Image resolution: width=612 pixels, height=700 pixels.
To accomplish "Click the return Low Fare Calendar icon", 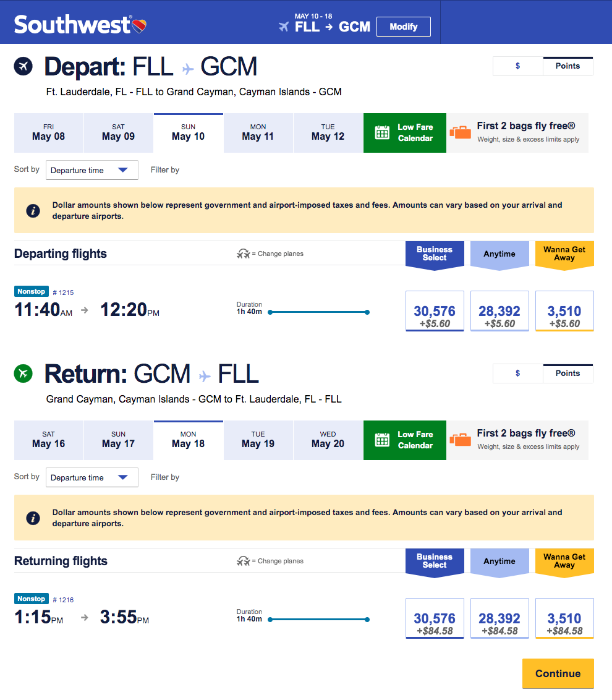I will tap(383, 440).
